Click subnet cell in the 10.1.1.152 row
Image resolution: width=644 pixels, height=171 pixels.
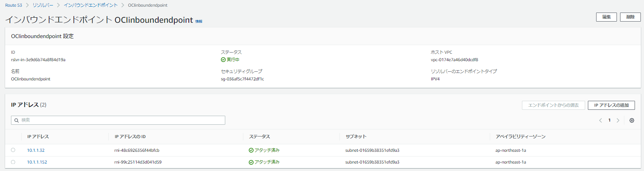[x=372, y=162]
